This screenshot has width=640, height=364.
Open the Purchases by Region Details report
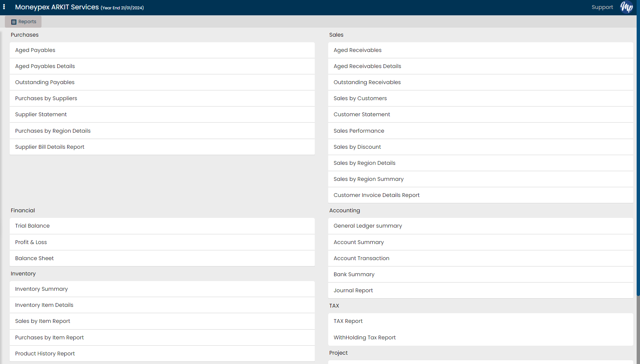pyautogui.click(x=53, y=131)
